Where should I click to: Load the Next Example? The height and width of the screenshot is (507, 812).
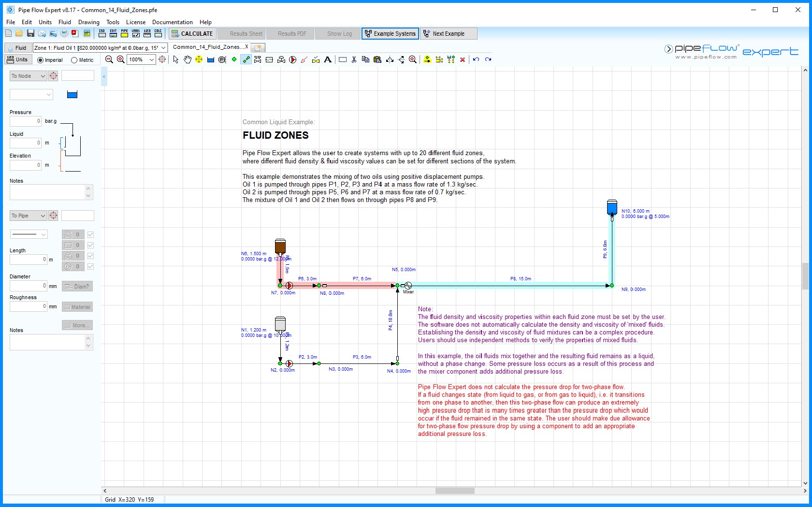pos(449,33)
